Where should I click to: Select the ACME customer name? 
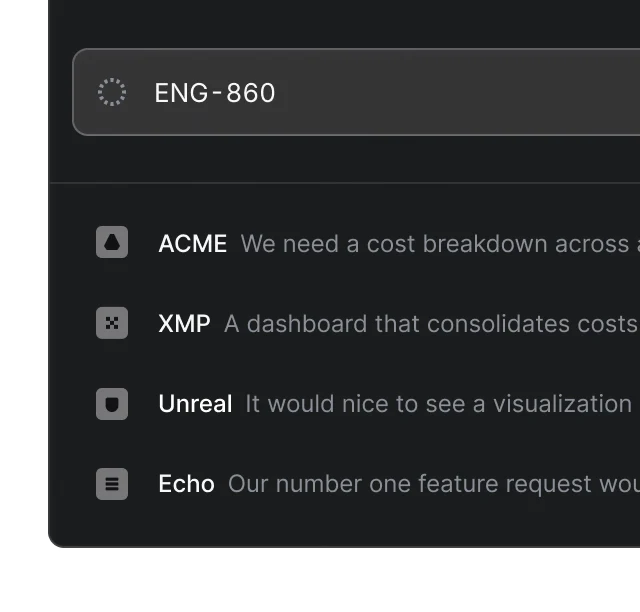193,243
